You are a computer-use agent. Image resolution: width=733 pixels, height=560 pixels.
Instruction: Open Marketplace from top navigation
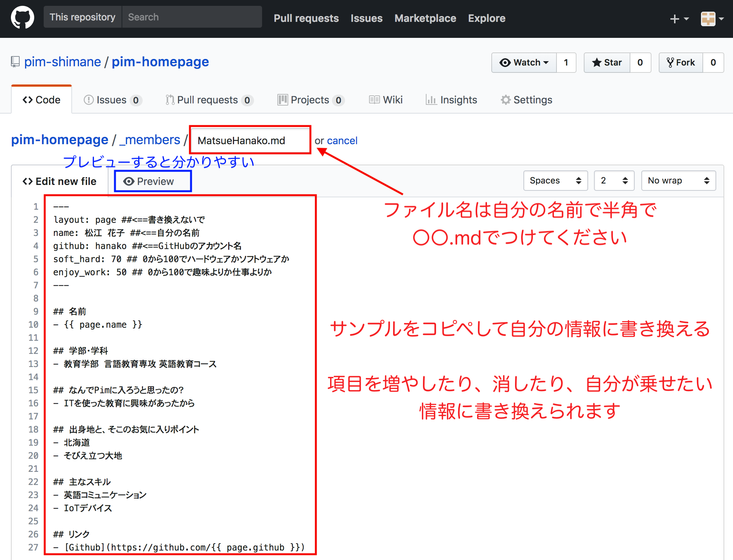(425, 17)
